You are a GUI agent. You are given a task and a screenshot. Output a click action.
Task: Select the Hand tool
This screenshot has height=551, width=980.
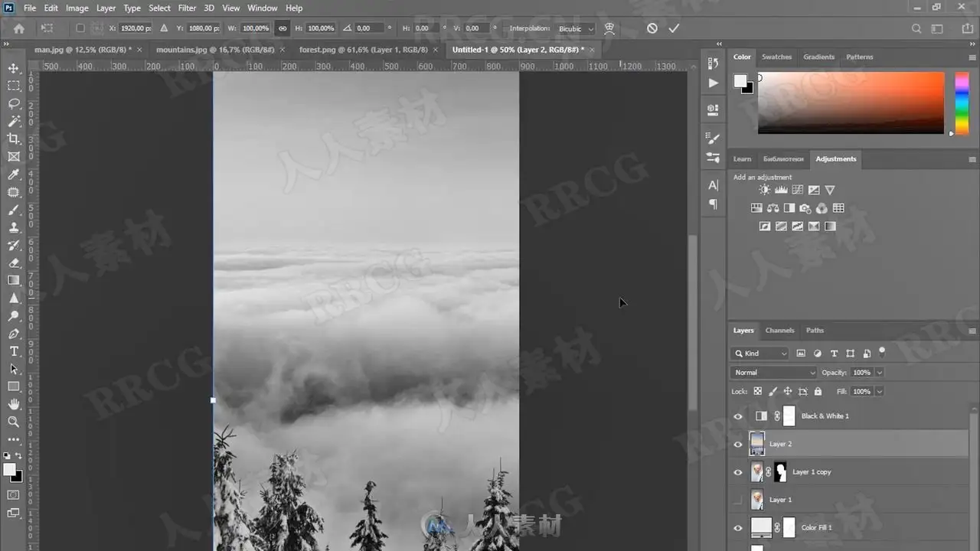click(x=14, y=404)
